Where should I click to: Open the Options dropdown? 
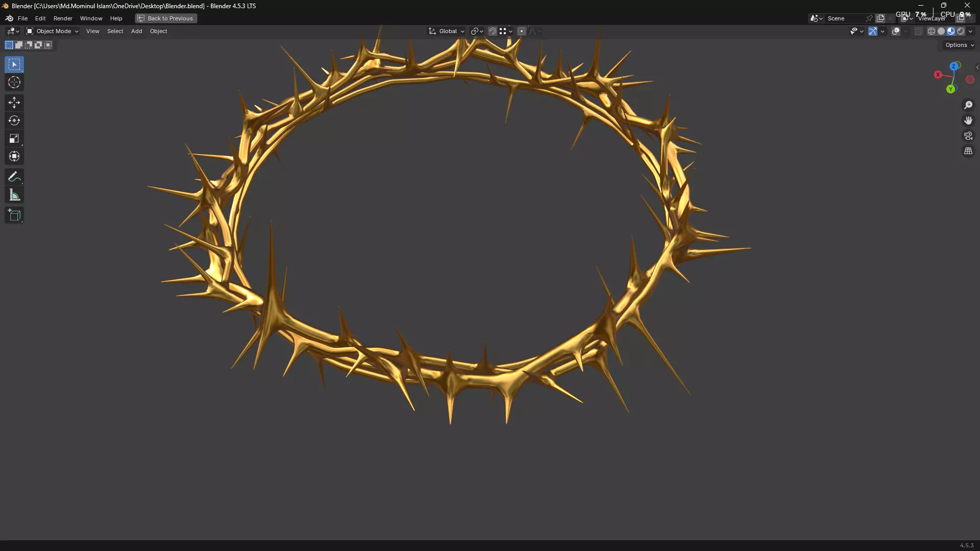[x=960, y=45]
